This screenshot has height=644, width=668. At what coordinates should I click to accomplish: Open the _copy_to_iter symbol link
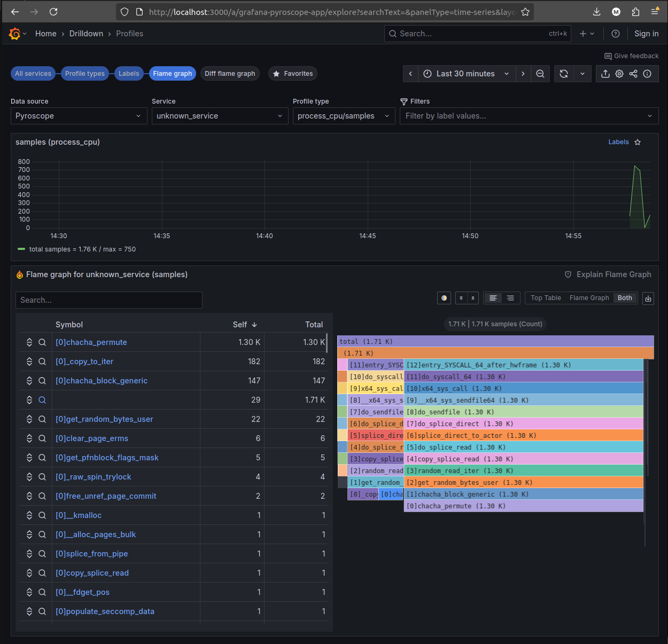coord(84,362)
